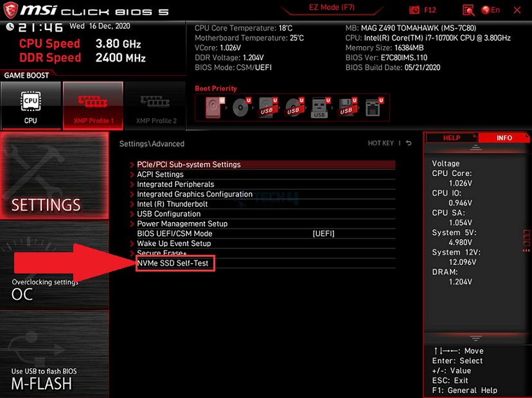Click the USB key boot device icon

[x=320, y=107]
